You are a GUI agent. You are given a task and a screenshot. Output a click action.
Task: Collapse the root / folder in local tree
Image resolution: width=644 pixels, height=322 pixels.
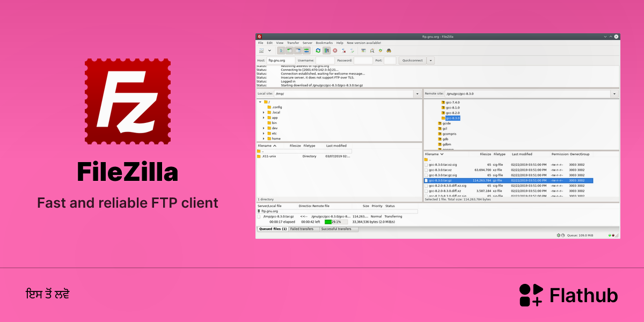tap(260, 102)
